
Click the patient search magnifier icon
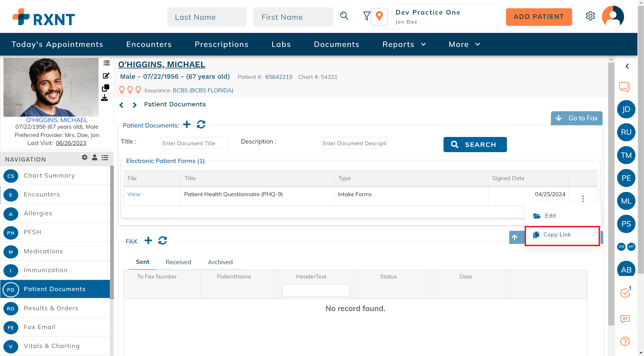pyautogui.click(x=344, y=16)
